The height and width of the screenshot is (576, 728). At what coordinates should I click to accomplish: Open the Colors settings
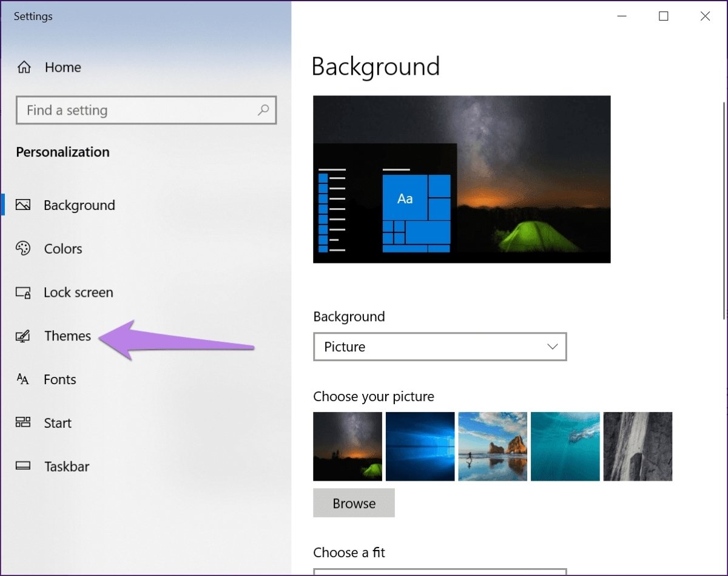(x=63, y=249)
